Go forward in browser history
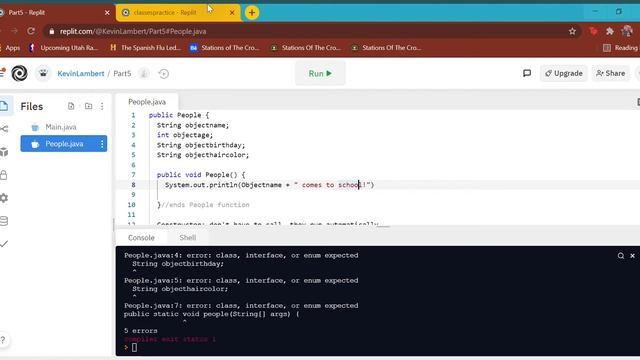 pyautogui.click(x=14, y=31)
